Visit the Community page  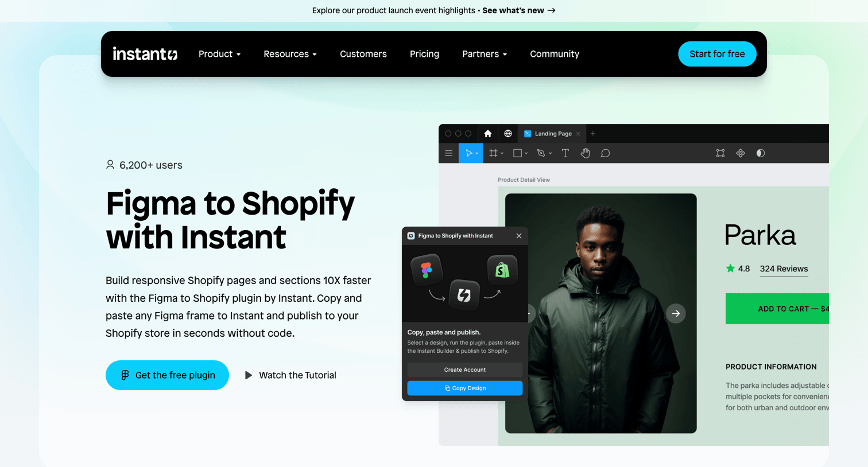pyautogui.click(x=555, y=54)
